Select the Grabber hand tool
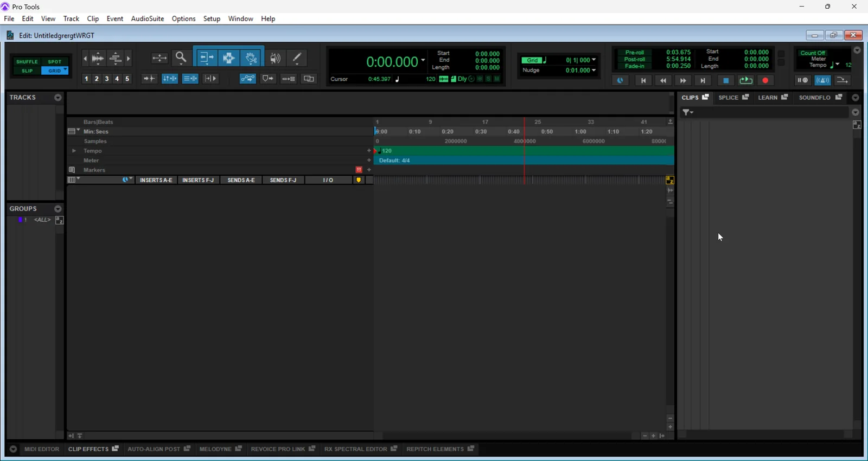The image size is (868, 461). tap(251, 57)
